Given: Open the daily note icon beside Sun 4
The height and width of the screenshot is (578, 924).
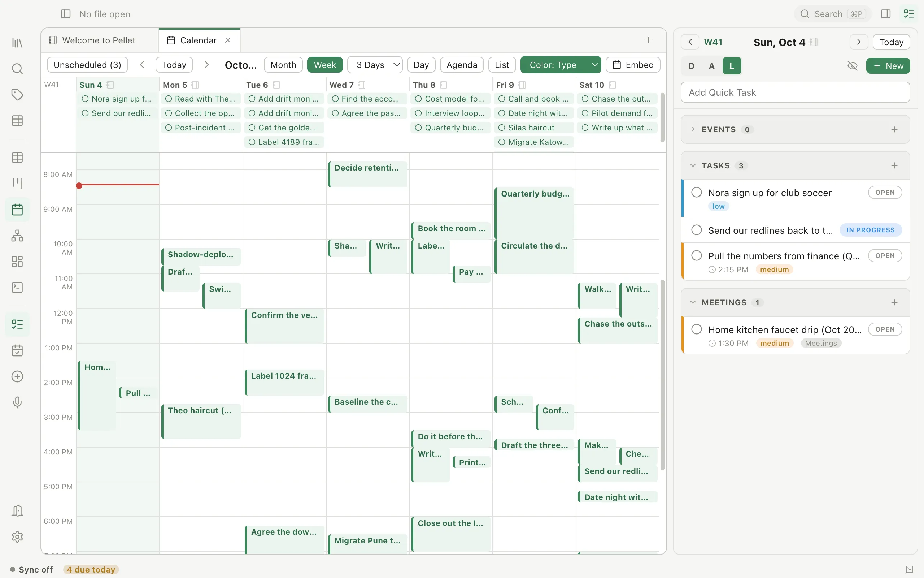Looking at the screenshot, I should tap(110, 85).
